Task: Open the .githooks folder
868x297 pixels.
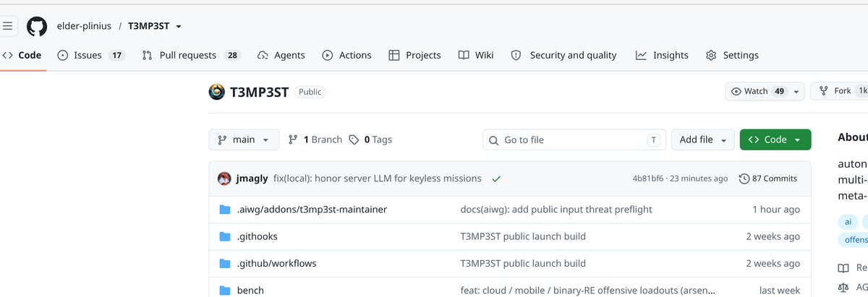Action: [x=258, y=236]
